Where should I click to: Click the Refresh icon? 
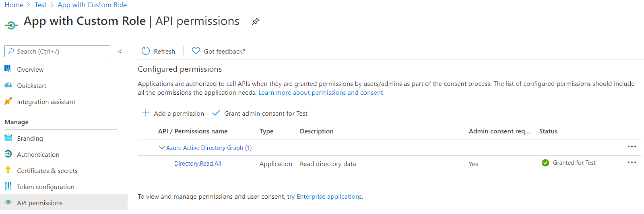146,51
